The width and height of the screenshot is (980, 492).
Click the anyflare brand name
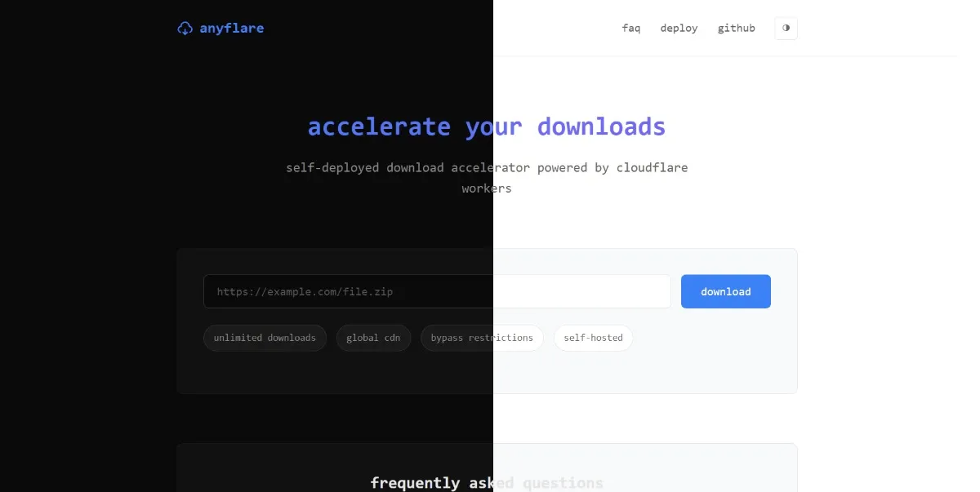coord(232,29)
